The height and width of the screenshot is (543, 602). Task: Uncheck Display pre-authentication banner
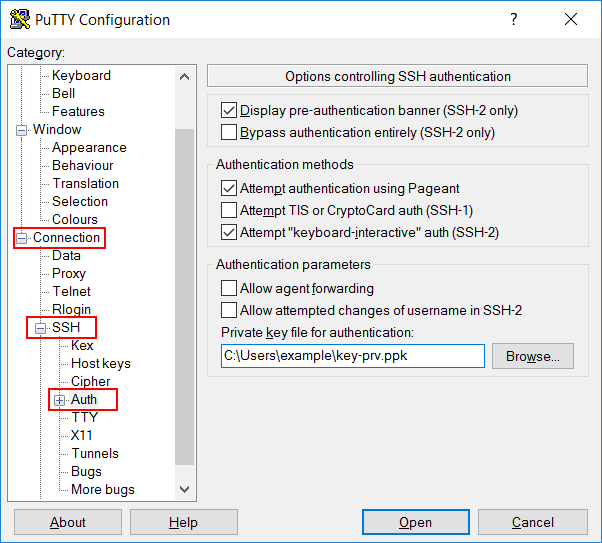[229, 110]
